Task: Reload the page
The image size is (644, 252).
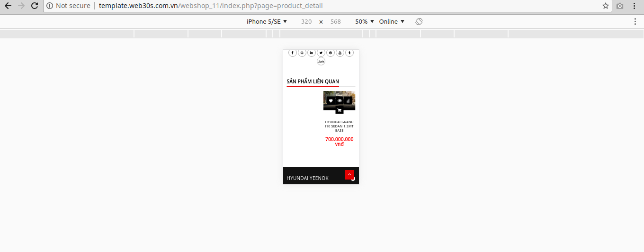Action: 35,6
